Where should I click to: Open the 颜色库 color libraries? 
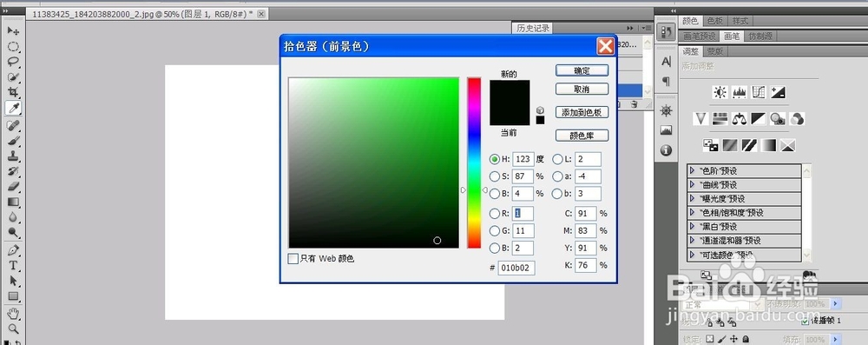pos(582,136)
